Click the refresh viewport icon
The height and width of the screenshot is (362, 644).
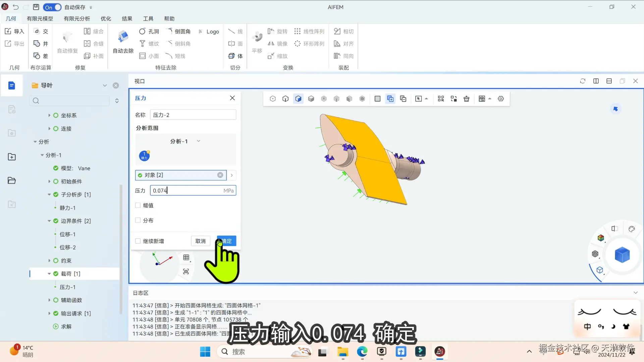[x=583, y=81]
